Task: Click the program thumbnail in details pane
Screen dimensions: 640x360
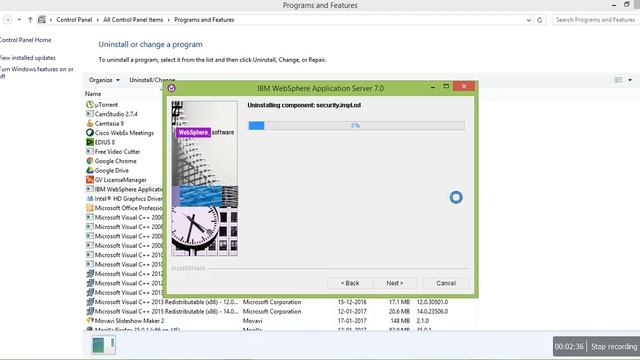Action: pyautogui.click(x=103, y=345)
